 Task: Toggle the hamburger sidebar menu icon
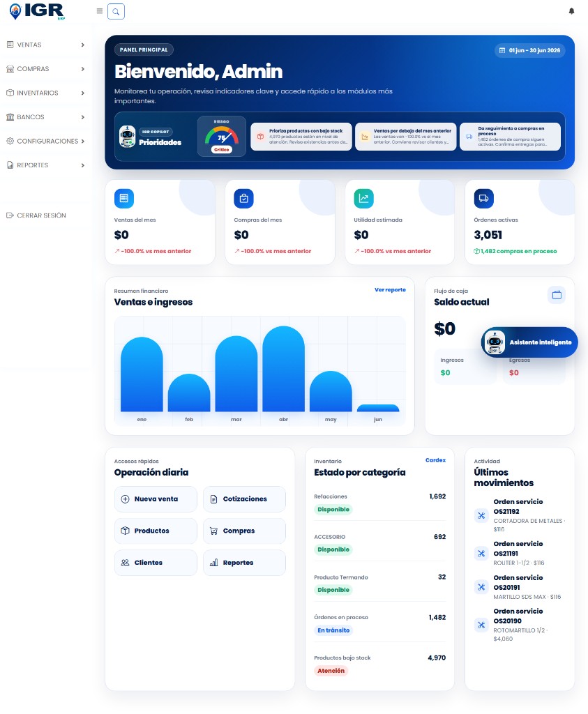point(99,11)
